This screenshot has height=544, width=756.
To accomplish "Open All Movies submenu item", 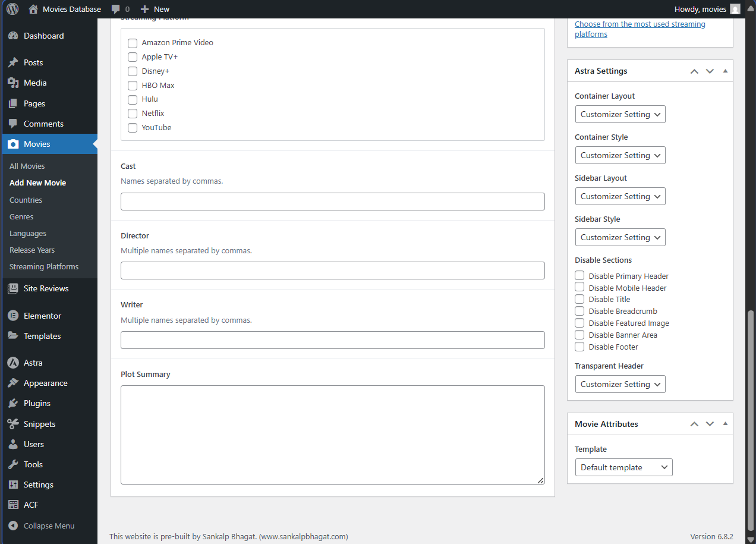I will pos(27,166).
